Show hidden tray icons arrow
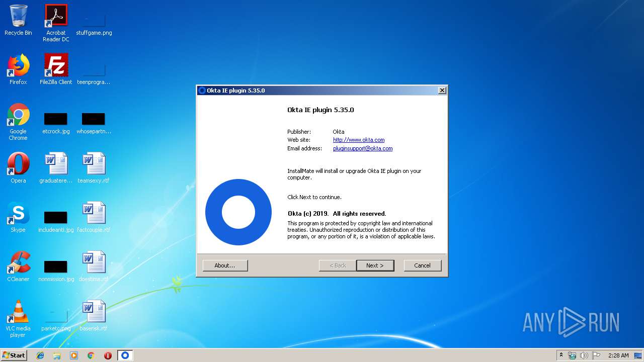 tap(561, 355)
